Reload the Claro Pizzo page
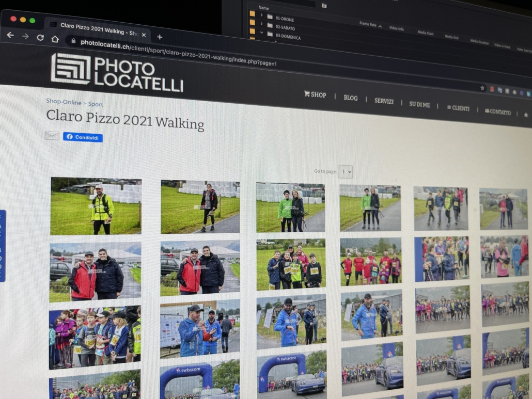The image size is (532, 399). (40, 37)
